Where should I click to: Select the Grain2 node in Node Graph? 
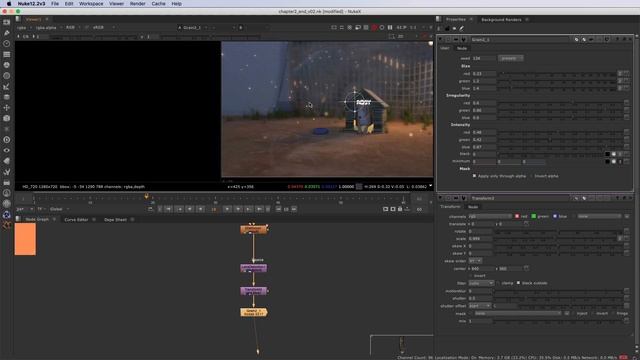[x=253, y=312]
